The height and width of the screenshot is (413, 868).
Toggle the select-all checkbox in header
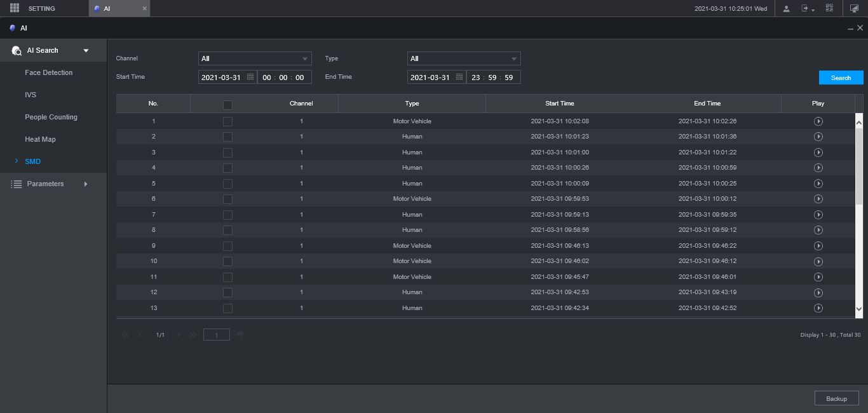tap(227, 104)
